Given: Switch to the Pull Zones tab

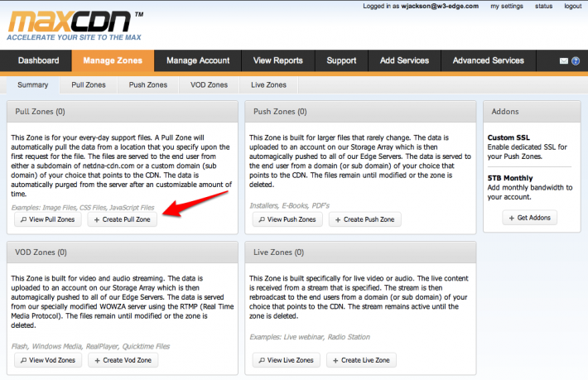Looking at the screenshot, I should [89, 85].
